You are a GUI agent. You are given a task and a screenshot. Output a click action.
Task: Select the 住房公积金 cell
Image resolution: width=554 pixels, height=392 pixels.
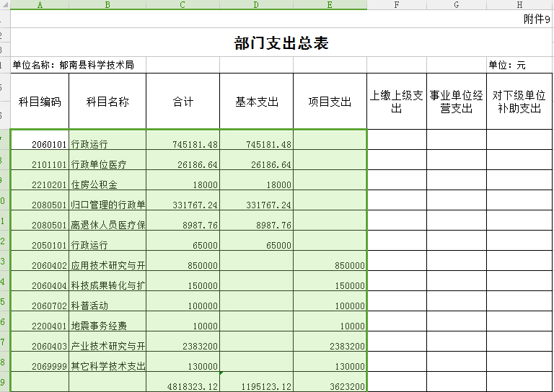(x=107, y=184)
